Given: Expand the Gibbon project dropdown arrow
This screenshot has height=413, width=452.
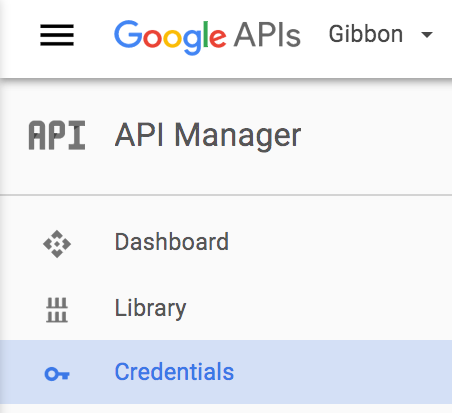Looking at the screenshot, I should coord(427,34).
